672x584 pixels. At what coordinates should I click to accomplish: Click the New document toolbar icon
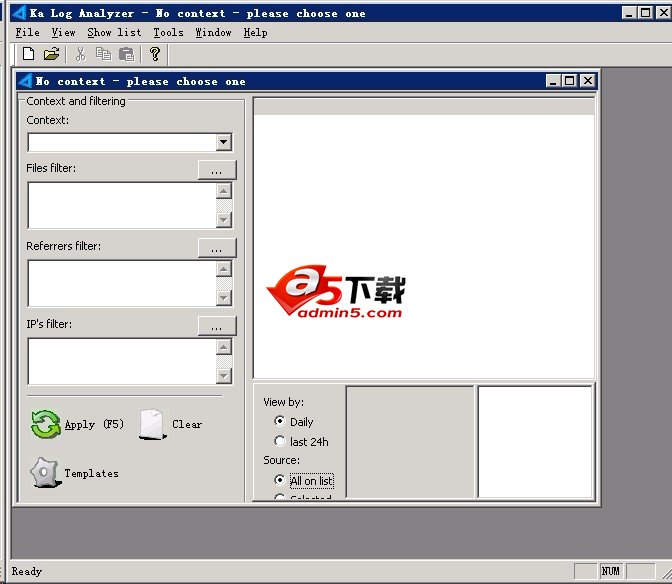[28, 54]
